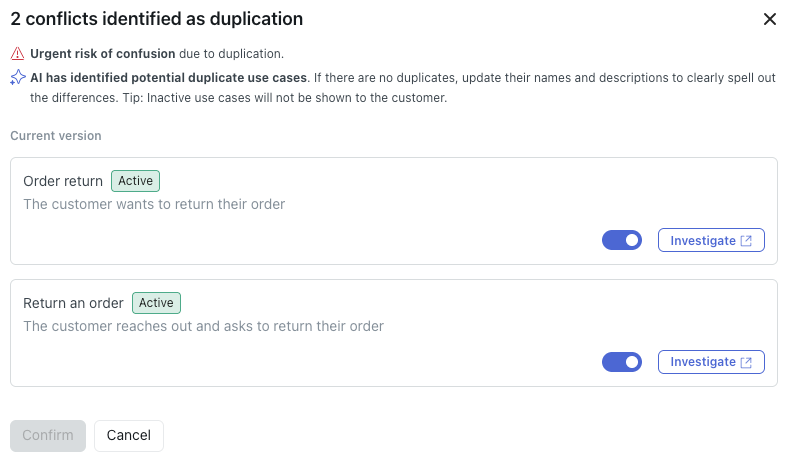Turn off the Return an order toggle
The image size is (788, 461).
[622, 362]
